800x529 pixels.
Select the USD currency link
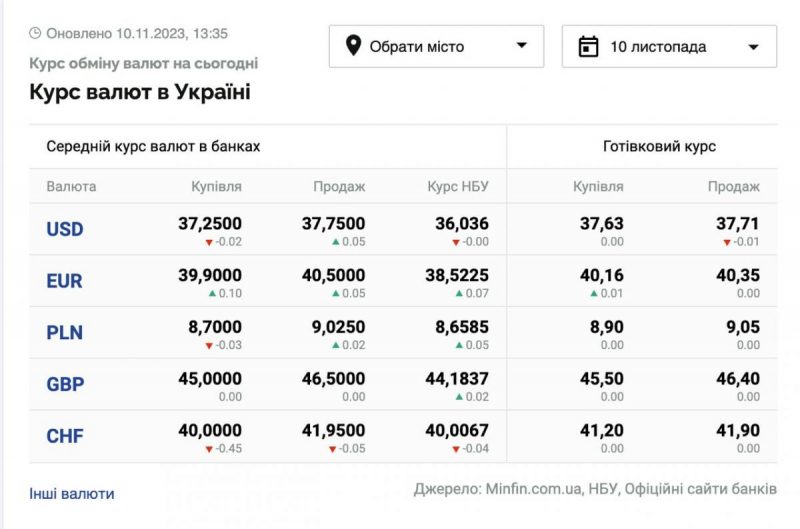click(65, 229)
